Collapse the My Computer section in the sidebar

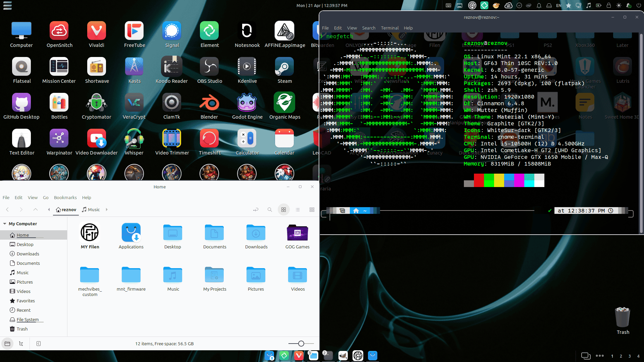tap(5, 224)
